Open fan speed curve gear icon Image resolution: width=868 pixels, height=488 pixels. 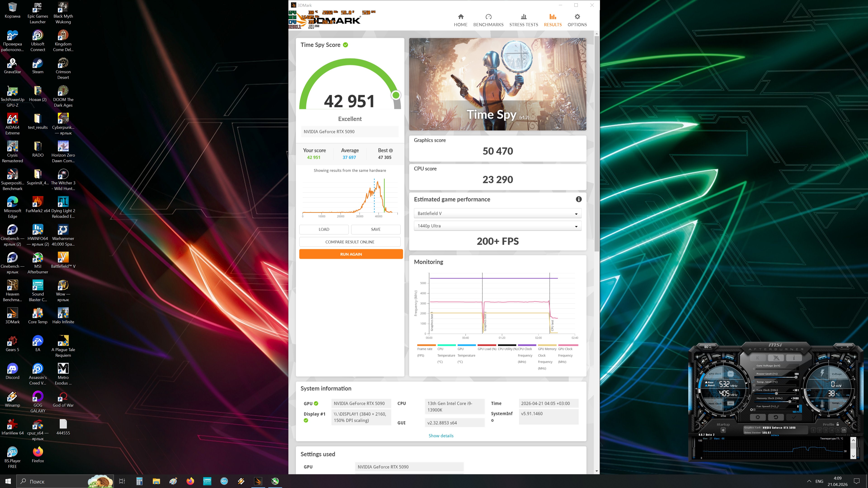[x=751, y=410]
